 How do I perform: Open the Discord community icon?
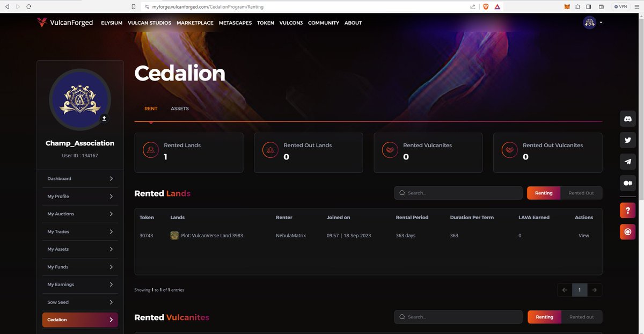[627, 118]
